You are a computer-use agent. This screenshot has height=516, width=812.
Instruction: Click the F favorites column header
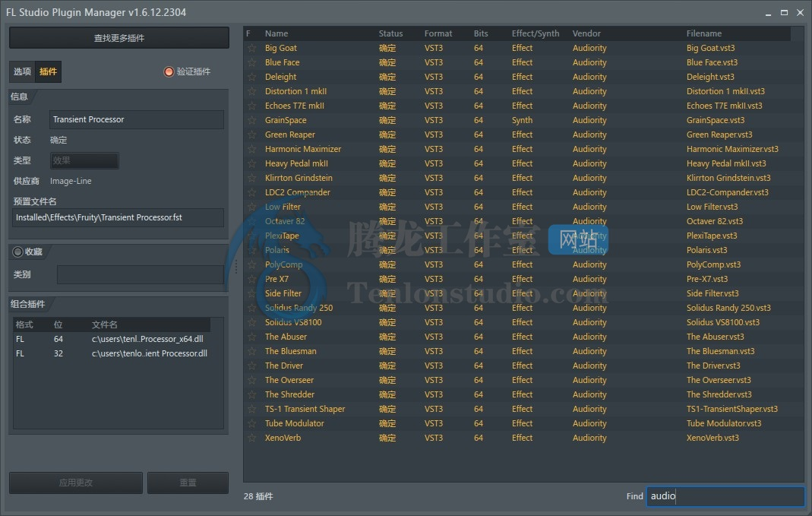(x=248, y=33)
